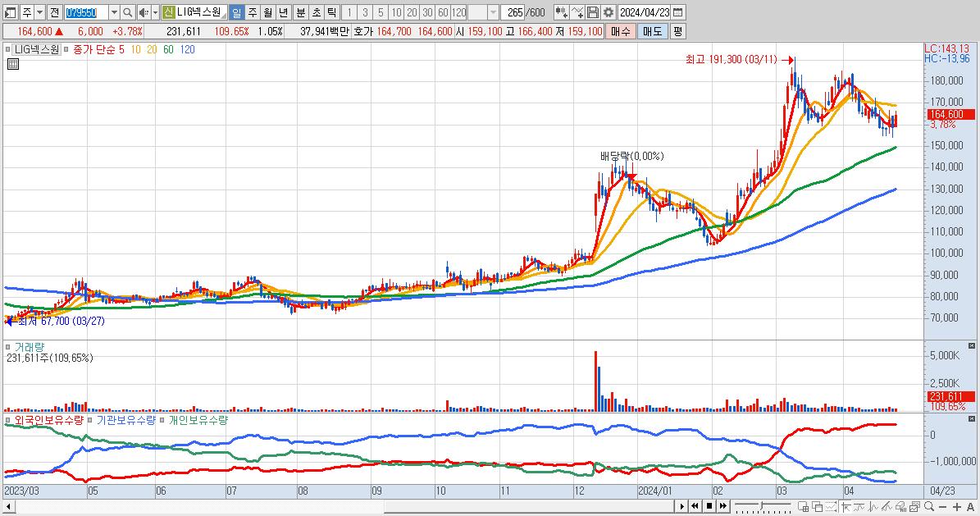The image size is (980, 516).
Task: Click the zoom magnifier at bottom right
Action: coord(929,507)
